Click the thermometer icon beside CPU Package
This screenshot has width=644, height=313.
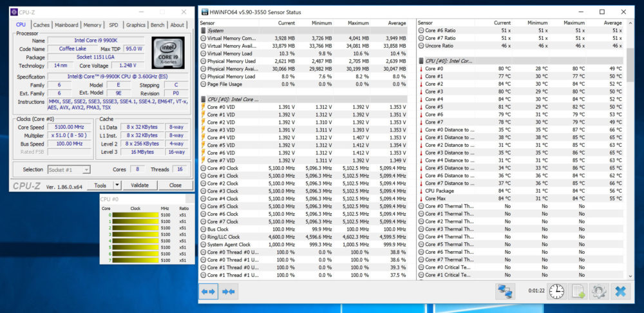pos(421,191)
